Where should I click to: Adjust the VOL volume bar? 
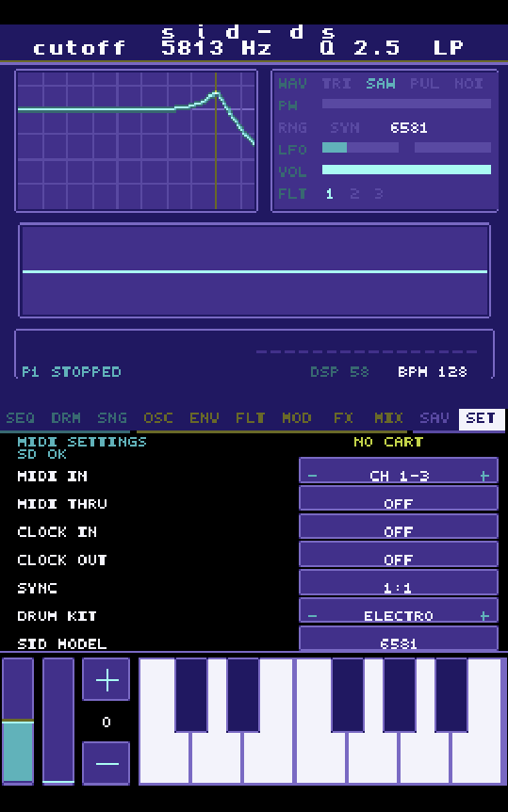click(x=406, y=170)
